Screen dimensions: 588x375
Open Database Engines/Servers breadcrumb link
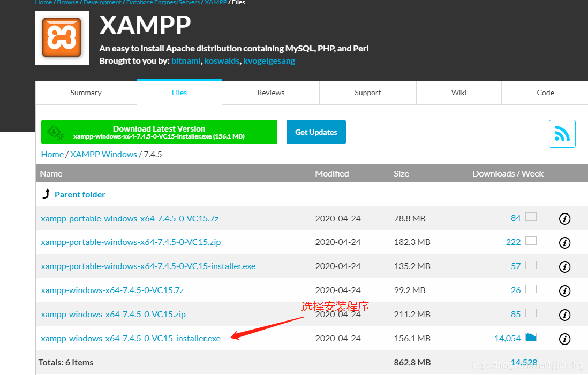(x=163, y=3)
